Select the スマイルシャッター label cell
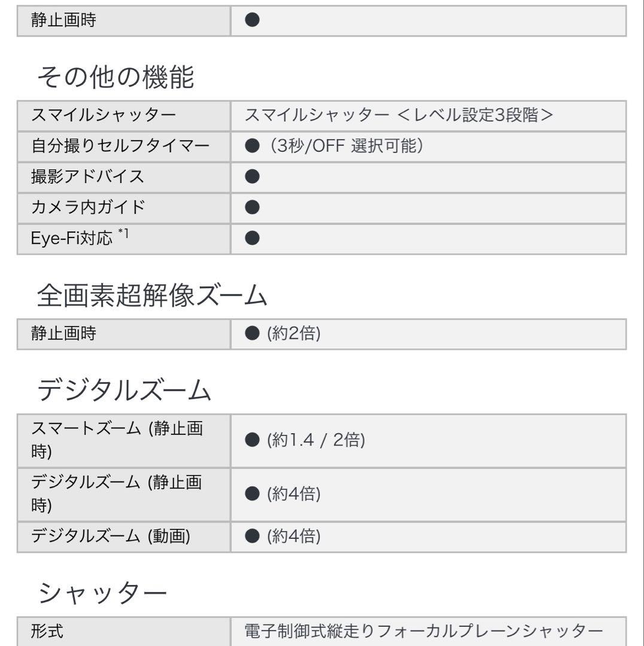The image size is (644, 646). tap(124, 115)
